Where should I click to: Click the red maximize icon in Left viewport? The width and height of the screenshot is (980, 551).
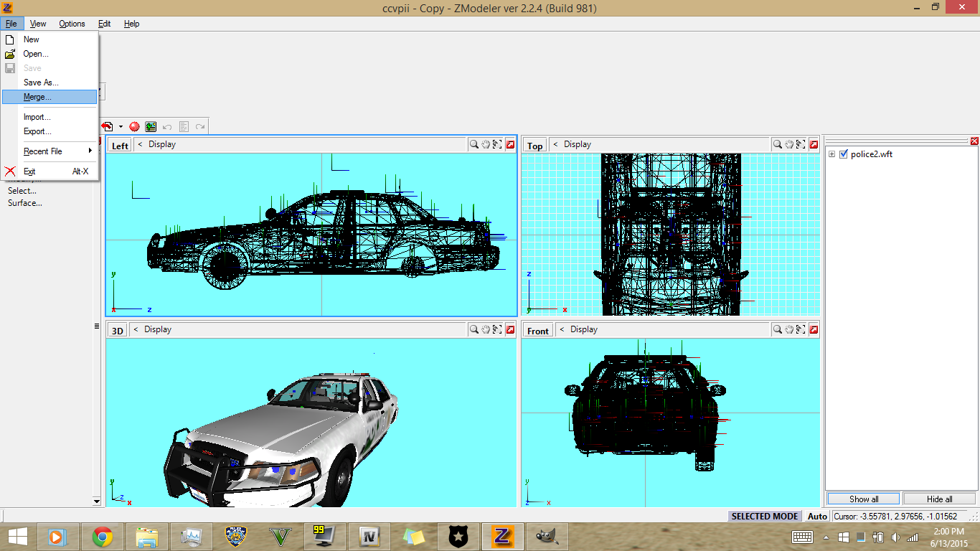(x=510, y=145)
